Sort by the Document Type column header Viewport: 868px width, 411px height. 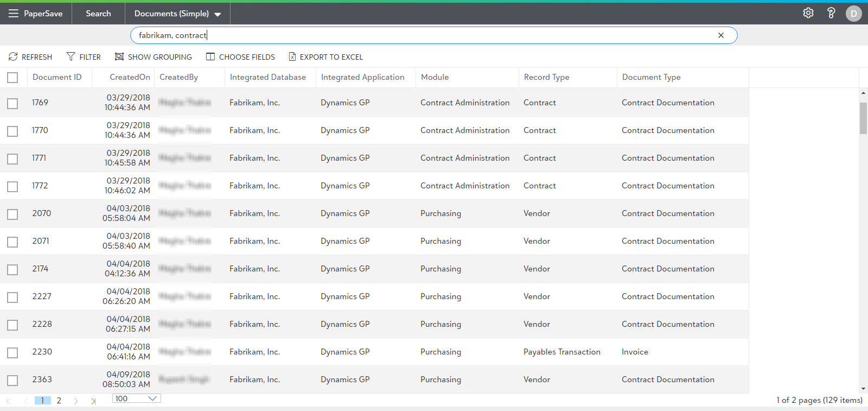651,77
